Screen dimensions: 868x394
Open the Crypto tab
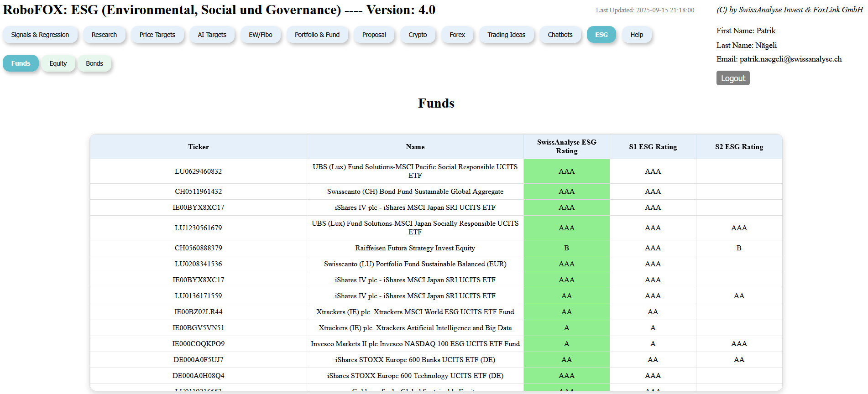pyautogui.click(x=418, y=35)
